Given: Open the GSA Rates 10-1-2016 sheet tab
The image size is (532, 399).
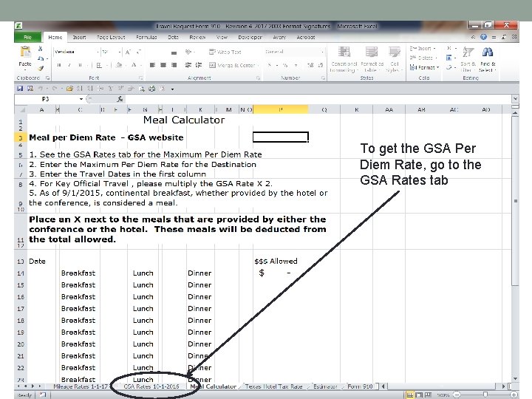Looking at the screenshot, I should pos(151,386).
